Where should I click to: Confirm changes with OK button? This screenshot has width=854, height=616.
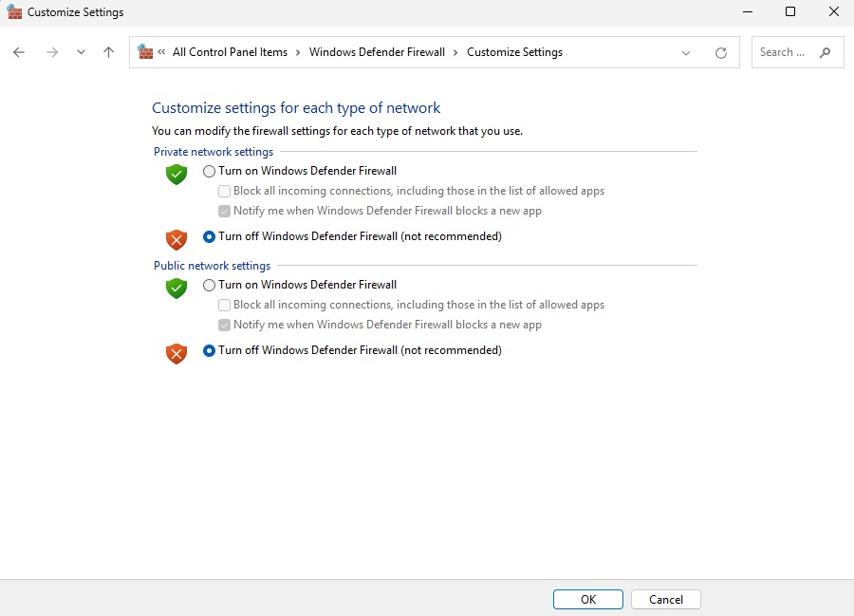[588, 599]
